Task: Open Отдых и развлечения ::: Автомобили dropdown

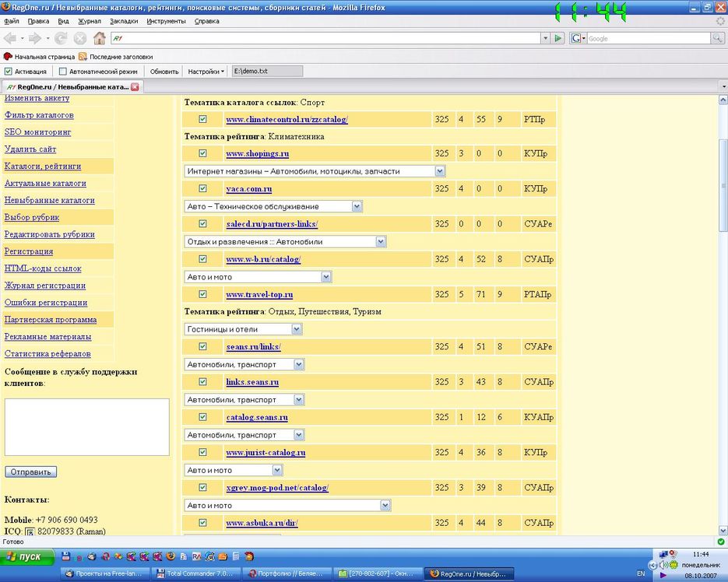Action: point(285,242)
